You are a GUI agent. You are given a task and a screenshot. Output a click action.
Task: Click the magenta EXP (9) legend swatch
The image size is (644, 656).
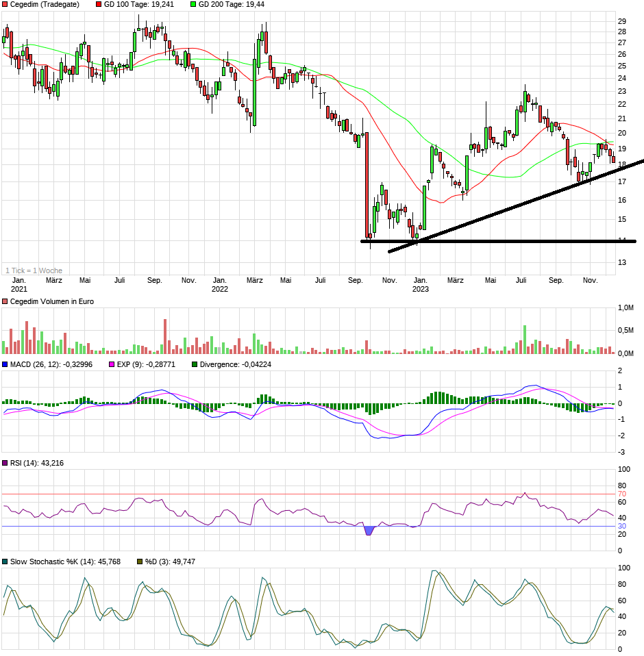click(x=112, y=364)
